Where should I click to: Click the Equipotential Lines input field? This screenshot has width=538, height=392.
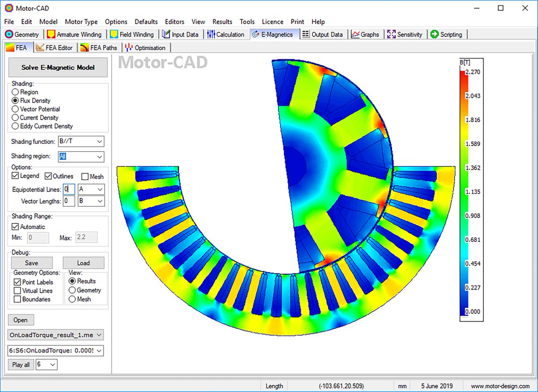click(69, 189)
